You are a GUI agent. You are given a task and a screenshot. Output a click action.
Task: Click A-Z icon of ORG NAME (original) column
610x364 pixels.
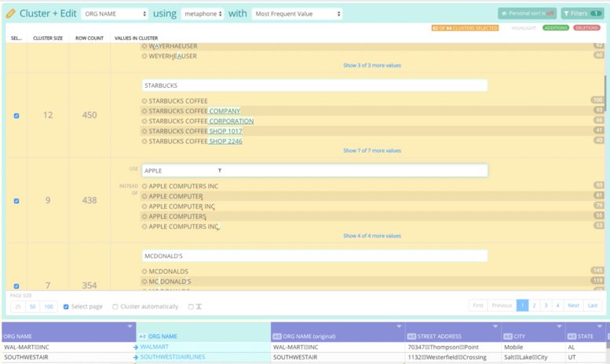(x=277, y=337)
